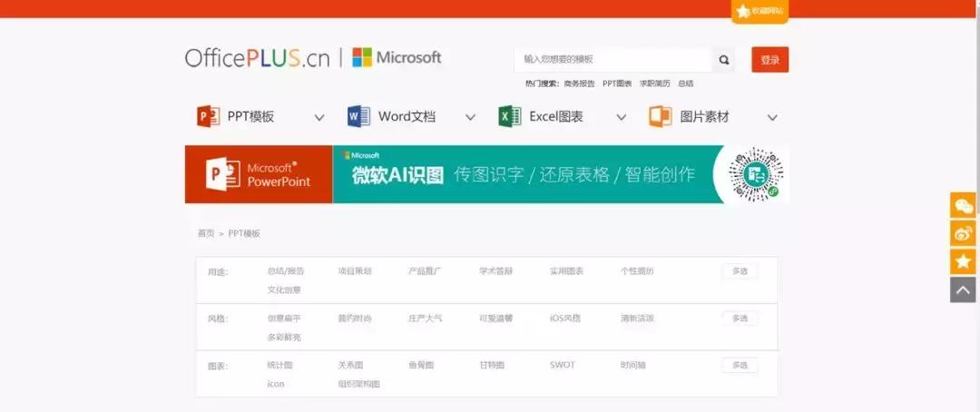
Task: Open the WeChat share icon on right sidebar
Action: 963,206
